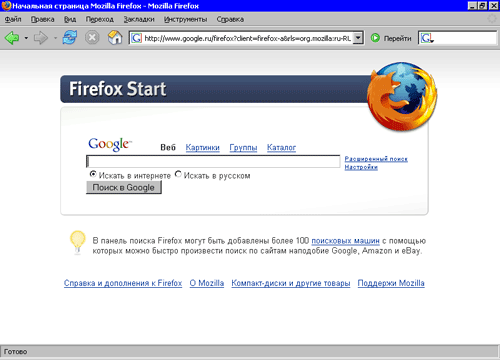Image resolution: width=500 pixels, height=360 pixels.
Task: Click the Поиск в Google button
Action: click(124, 187)
